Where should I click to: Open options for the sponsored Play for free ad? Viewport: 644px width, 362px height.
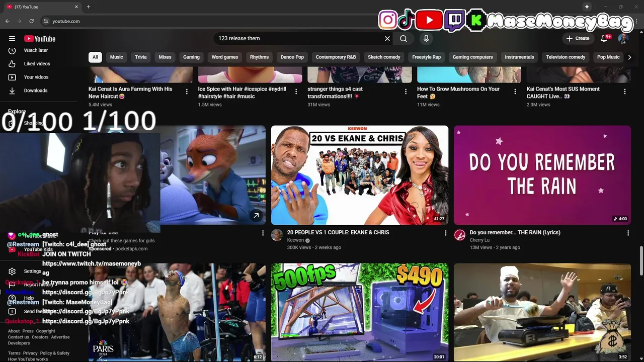tap(263, 233)
